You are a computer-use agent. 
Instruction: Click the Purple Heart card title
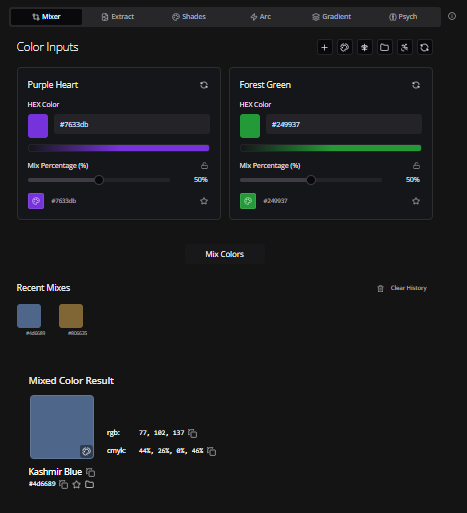tap(53, 85)
